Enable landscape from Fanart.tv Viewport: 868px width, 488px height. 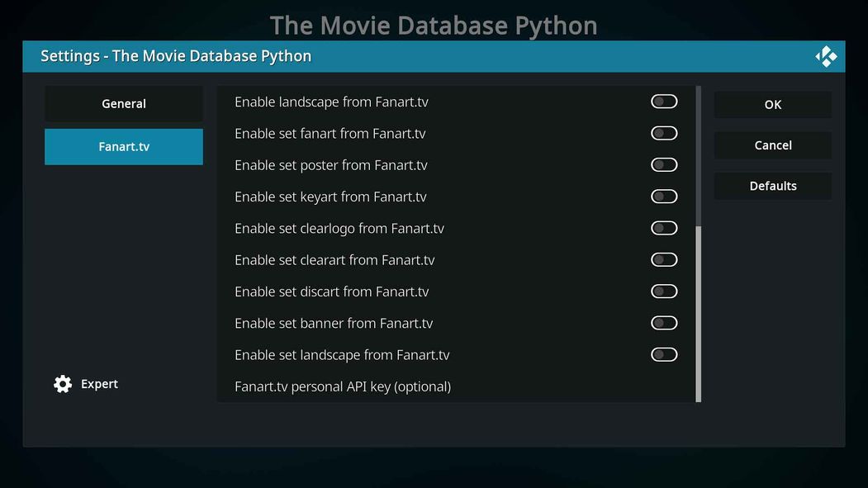click(663, 101)
